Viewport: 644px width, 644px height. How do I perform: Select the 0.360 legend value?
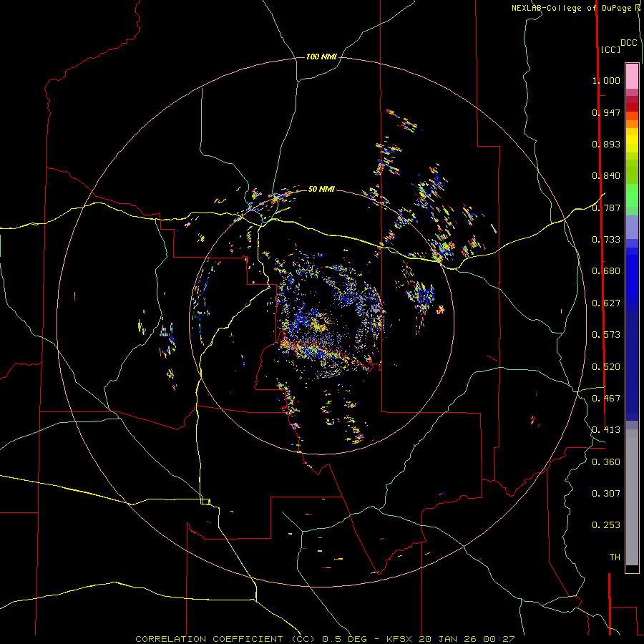[606, 462]
